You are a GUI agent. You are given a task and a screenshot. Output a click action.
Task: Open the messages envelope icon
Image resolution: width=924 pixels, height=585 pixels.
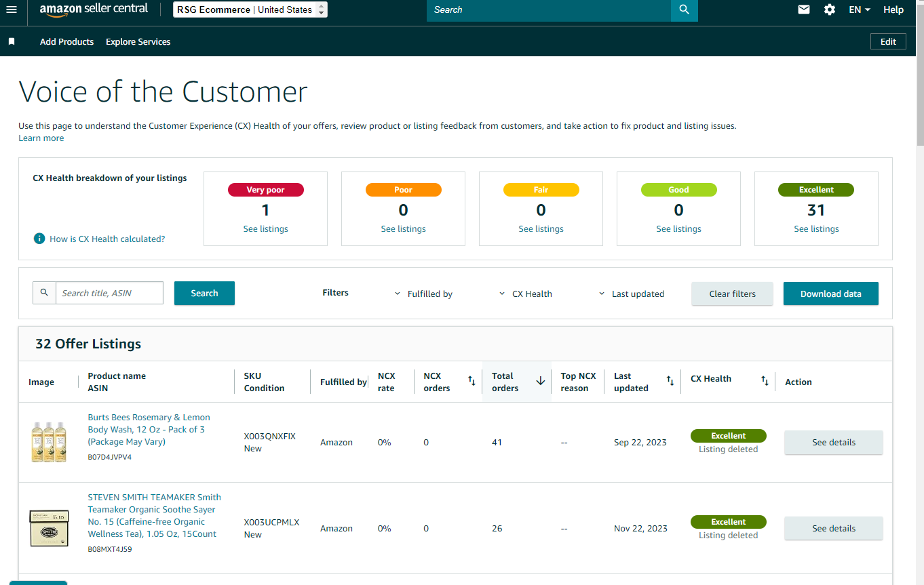804,9
